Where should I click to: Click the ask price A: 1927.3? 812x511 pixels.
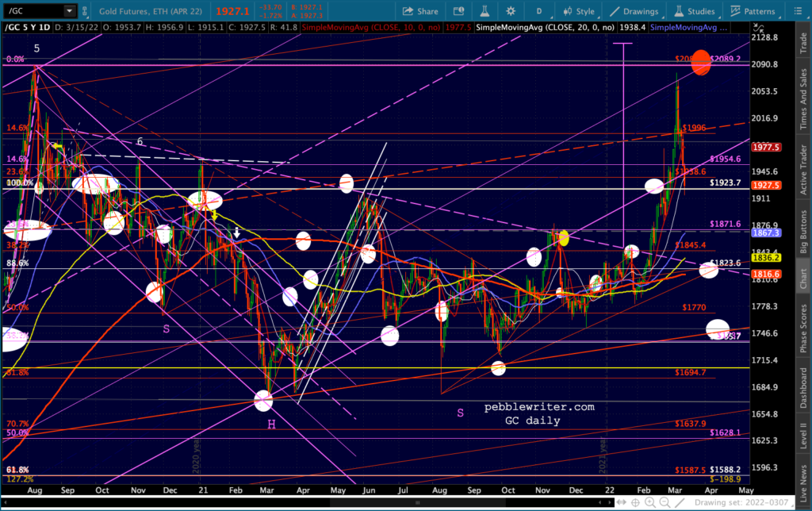[x=306, y=16]
